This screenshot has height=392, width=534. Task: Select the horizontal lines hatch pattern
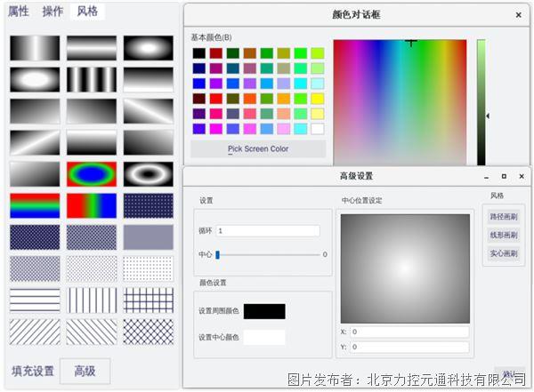click(35, 300)
